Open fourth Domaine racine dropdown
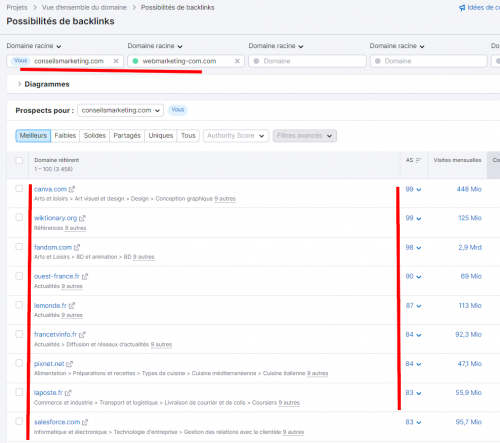This screenshot has height=443, width=500. pos(397,46)
